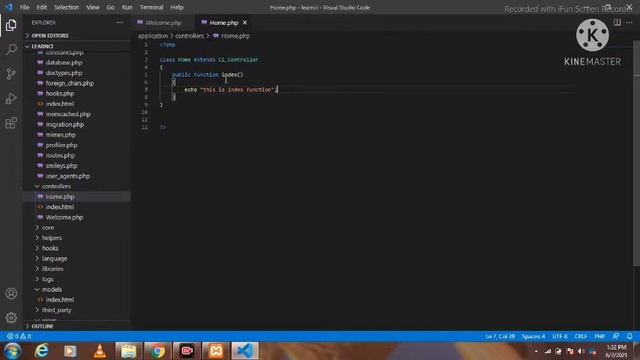Open Windows Media Player from taskbar

point(70,351)
